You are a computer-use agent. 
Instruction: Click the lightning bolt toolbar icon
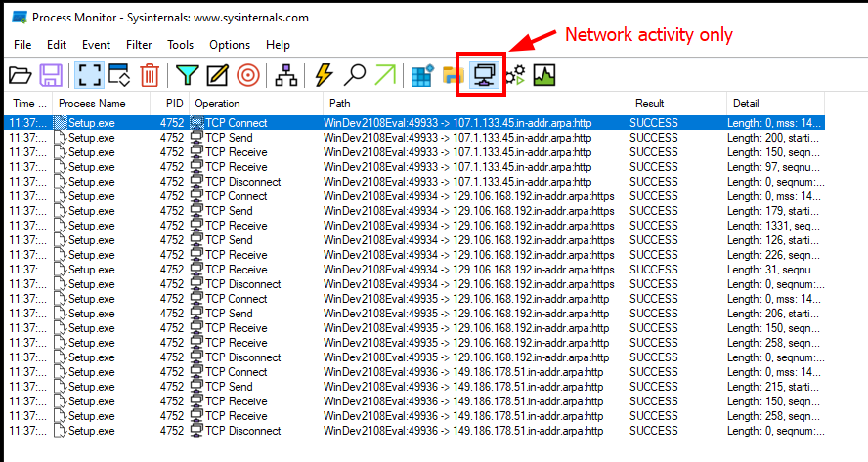[x=324, y=75]
